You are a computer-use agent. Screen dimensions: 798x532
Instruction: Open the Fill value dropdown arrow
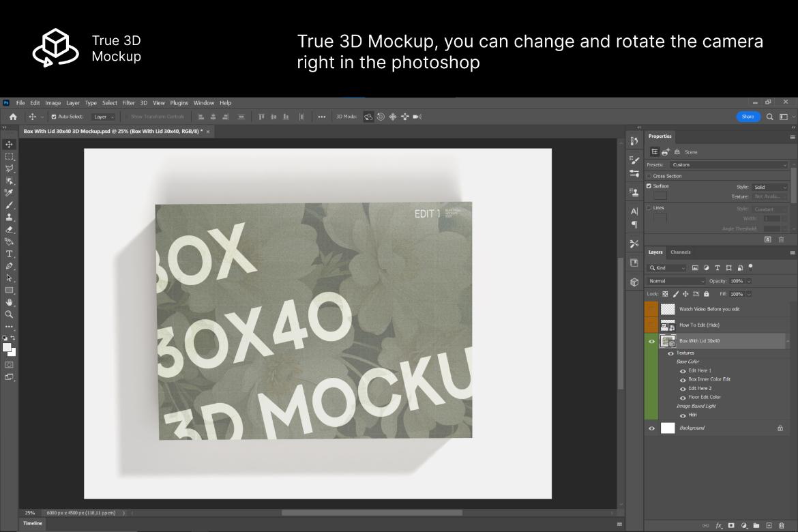[x=749, y=294]
